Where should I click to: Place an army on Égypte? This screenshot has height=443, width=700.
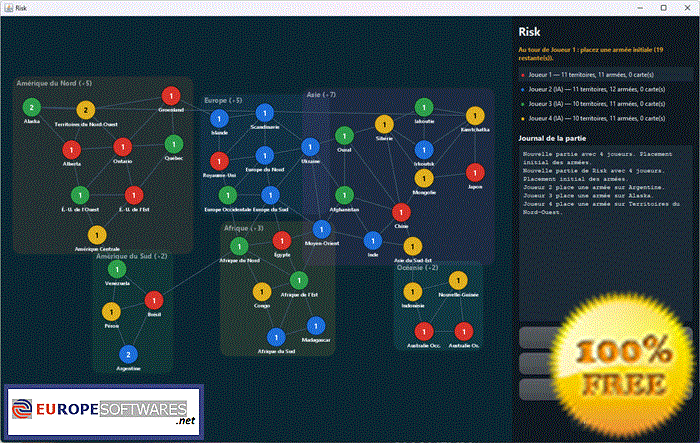coord(282,241)
